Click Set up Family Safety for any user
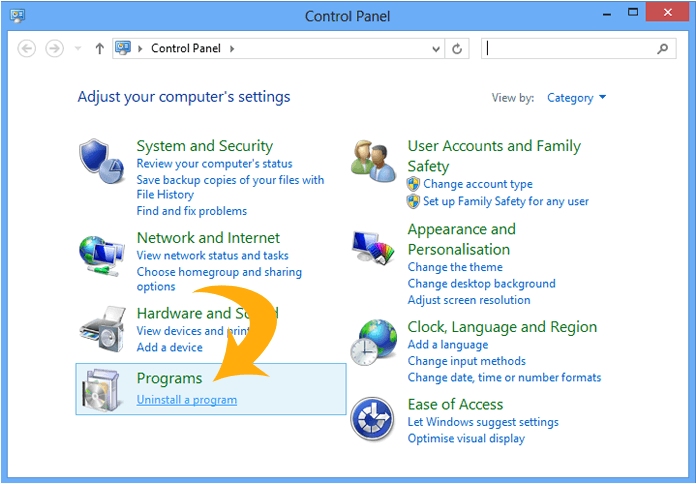 click(x=506, y=201)
